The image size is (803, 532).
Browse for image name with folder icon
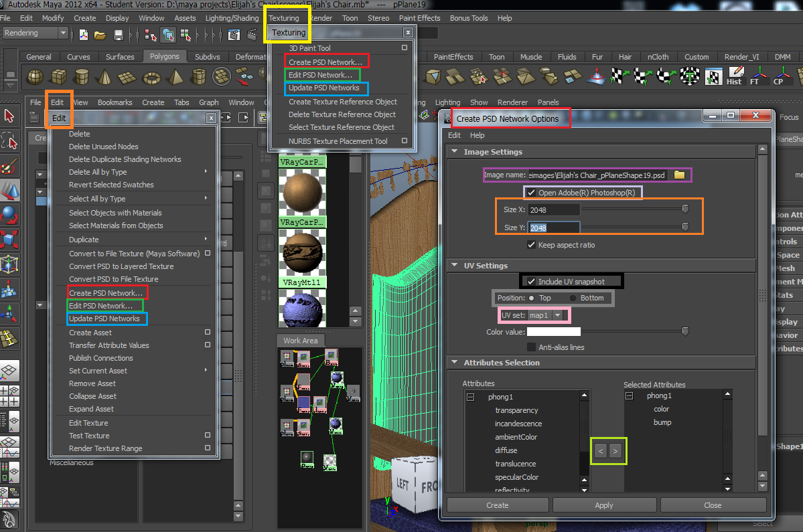(679, 175)
